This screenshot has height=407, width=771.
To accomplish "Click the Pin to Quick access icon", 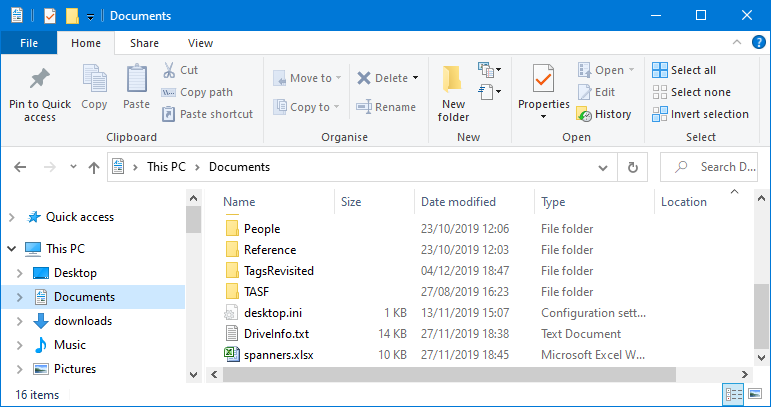I will 40,79.
